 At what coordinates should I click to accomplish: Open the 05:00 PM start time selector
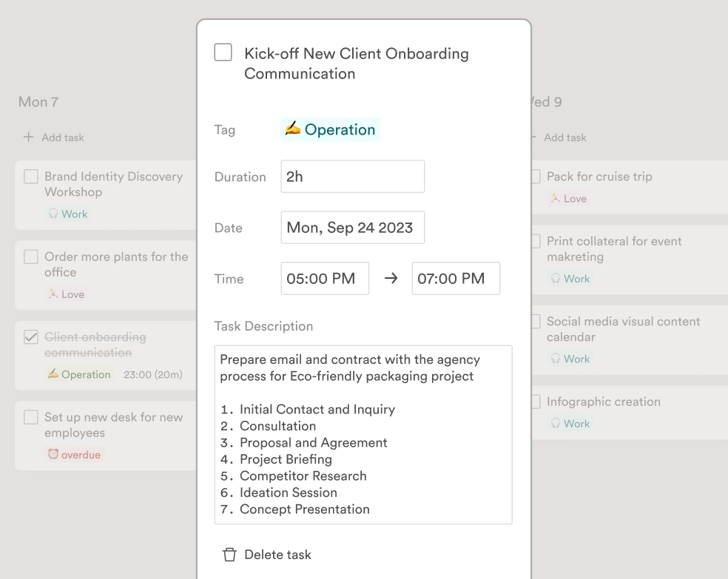[324, 278]
